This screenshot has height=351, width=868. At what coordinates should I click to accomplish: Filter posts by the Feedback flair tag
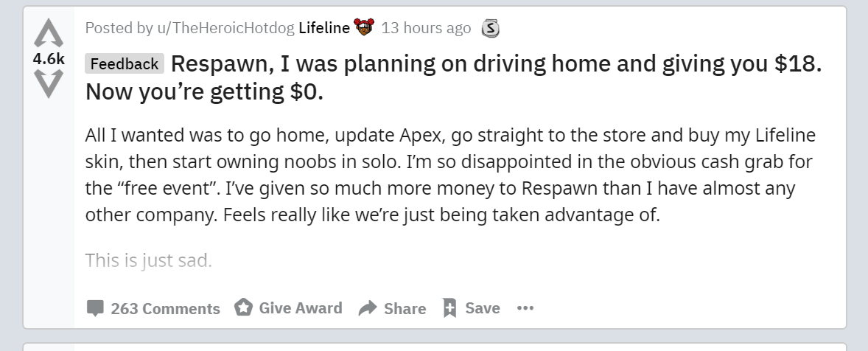pyautogui.click(x=125, y=63)
